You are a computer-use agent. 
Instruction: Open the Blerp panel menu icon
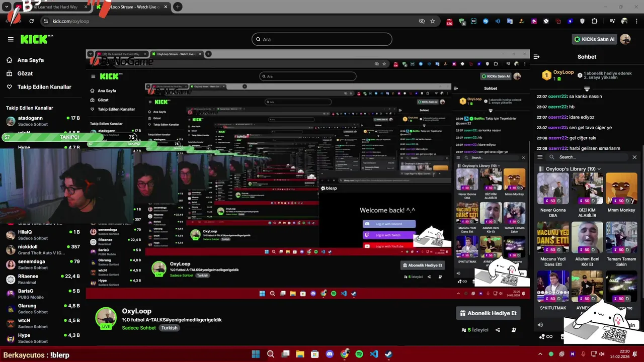pyautogui.click(x=540, y=157)
